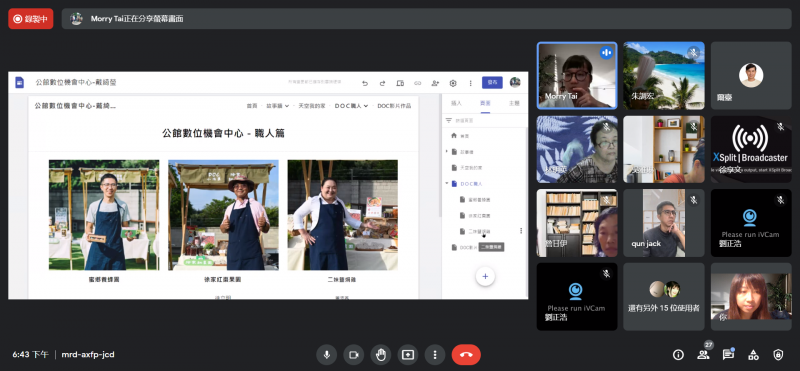Select the home page row with house icon
The image size is (800, 371).
(485, 136)
